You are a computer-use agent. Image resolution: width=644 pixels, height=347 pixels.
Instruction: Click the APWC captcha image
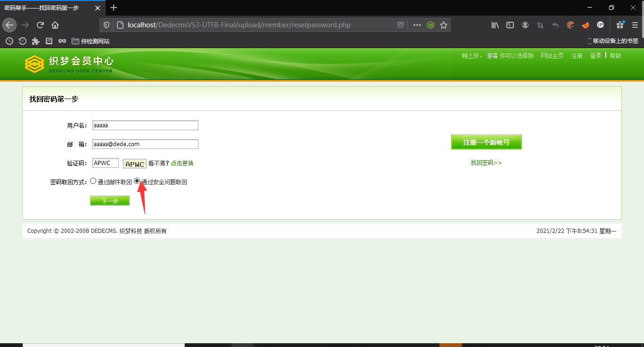[135, 164]
